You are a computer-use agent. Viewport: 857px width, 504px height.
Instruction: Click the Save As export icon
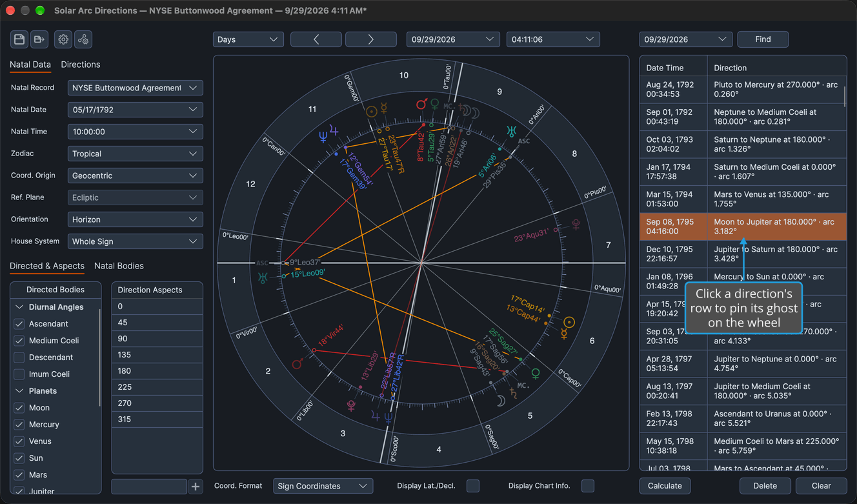coord(39,39)
